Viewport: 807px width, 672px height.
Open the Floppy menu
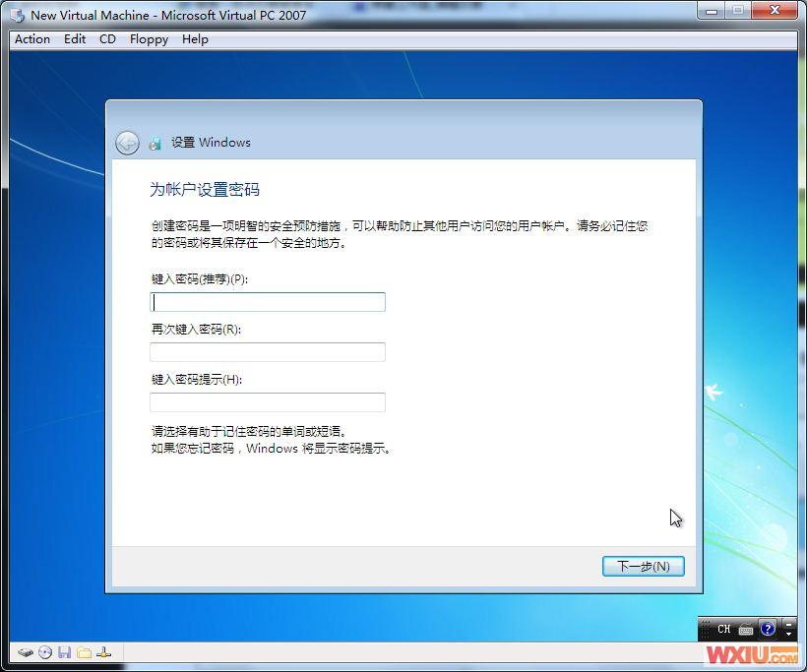point(149,39)
